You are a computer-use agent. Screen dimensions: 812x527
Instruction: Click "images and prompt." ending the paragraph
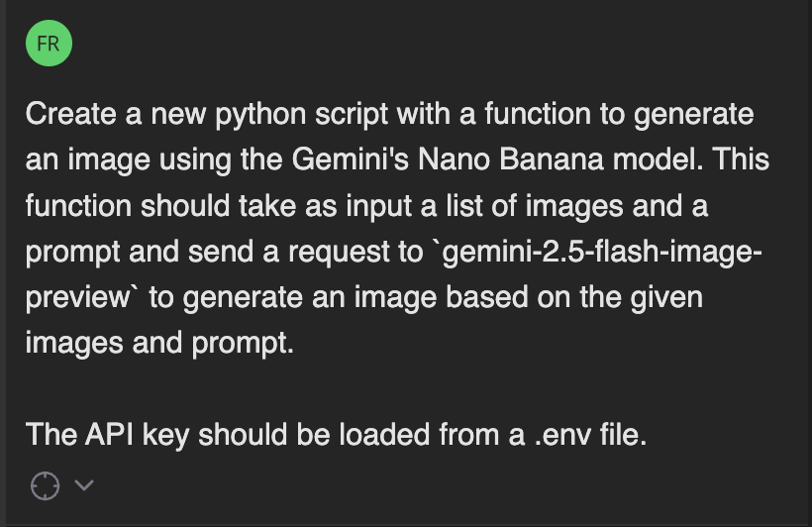160,343
